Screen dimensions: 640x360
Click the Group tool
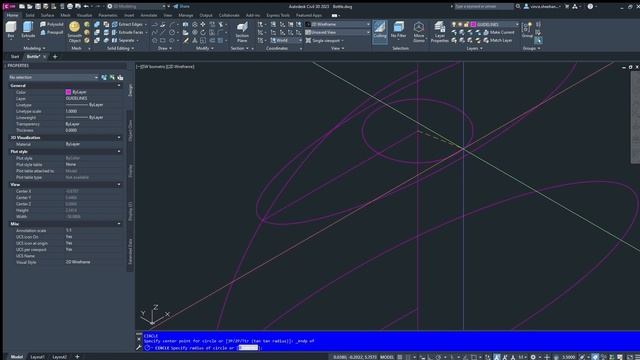pyautogui.click(x=527, y=30)
